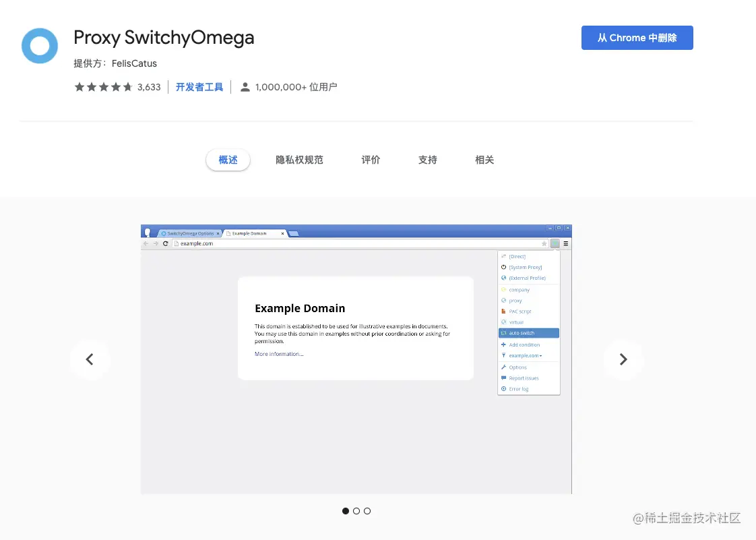The image size is (756, 540).
Task: Click the forward arrow in preview browser
Action: click(155, 243)
